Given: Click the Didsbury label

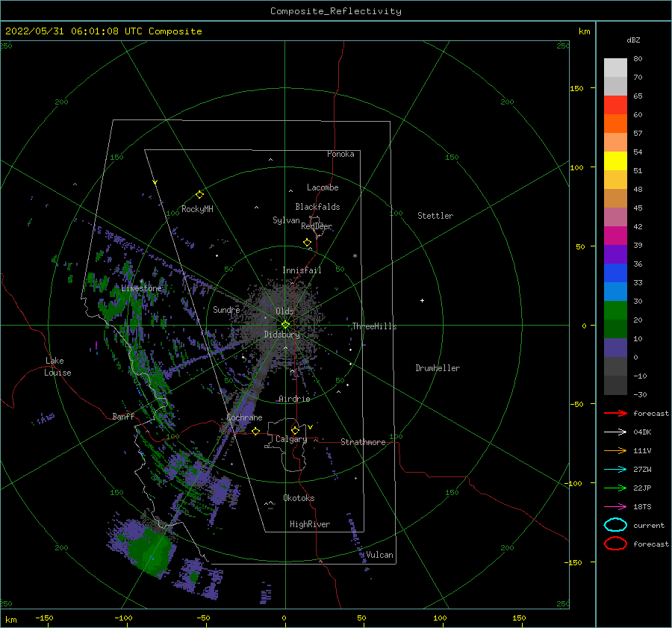Looking at the screenshot, I should pyautogui.click(x=282, y=335).
